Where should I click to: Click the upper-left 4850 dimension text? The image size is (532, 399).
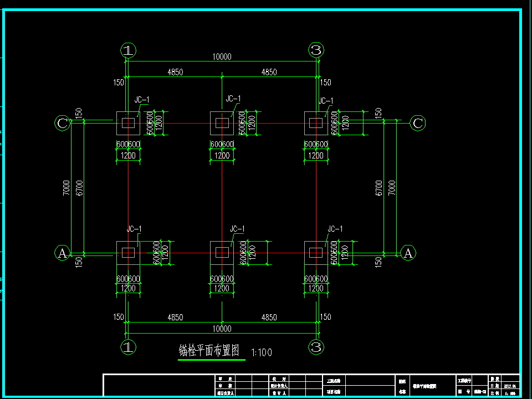pyautogui.click(x=175, y=72)
